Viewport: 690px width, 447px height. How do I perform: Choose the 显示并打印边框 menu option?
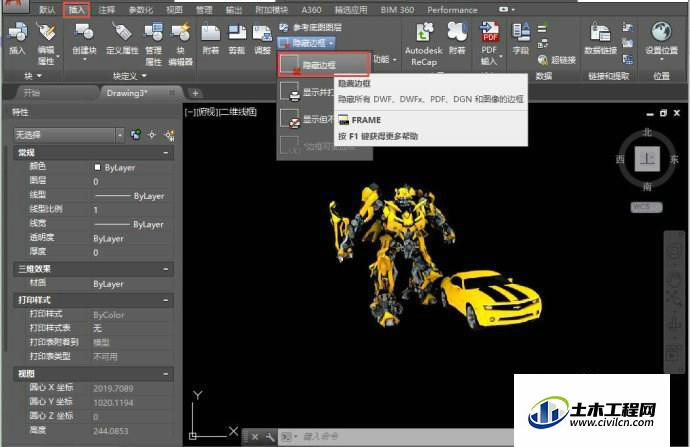(x=306, y=92)
